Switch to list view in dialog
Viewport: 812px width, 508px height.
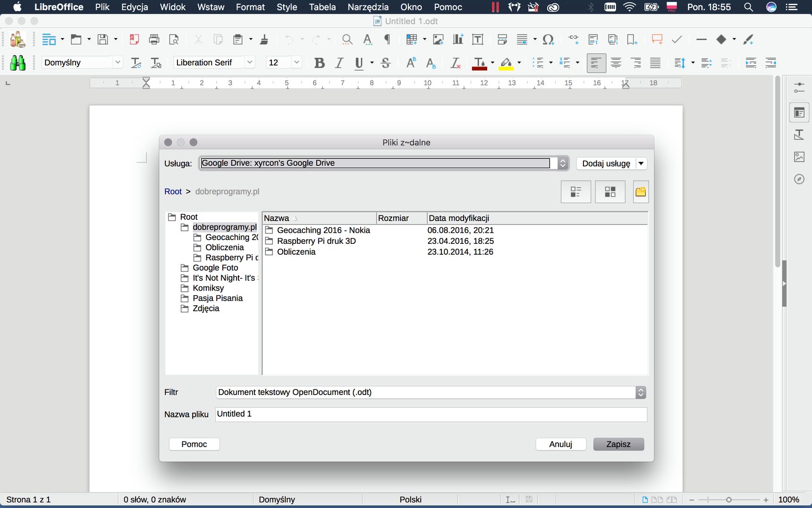pyautogui.click(x=575, y=192)
